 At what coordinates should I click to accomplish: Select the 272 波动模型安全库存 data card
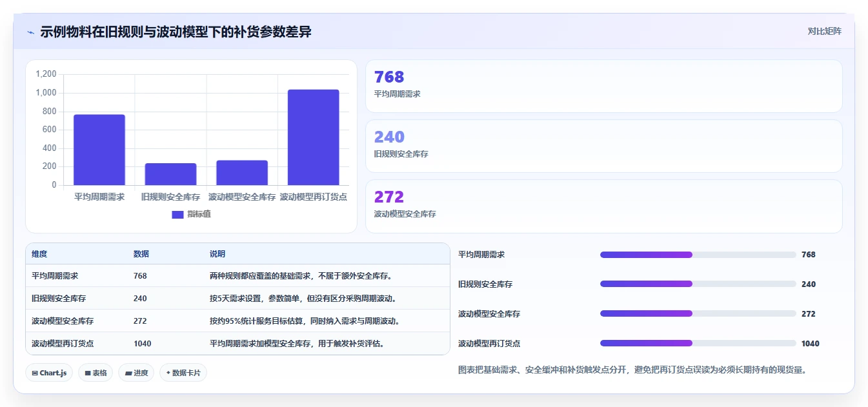pyautogui.click(x=604, y=206)
